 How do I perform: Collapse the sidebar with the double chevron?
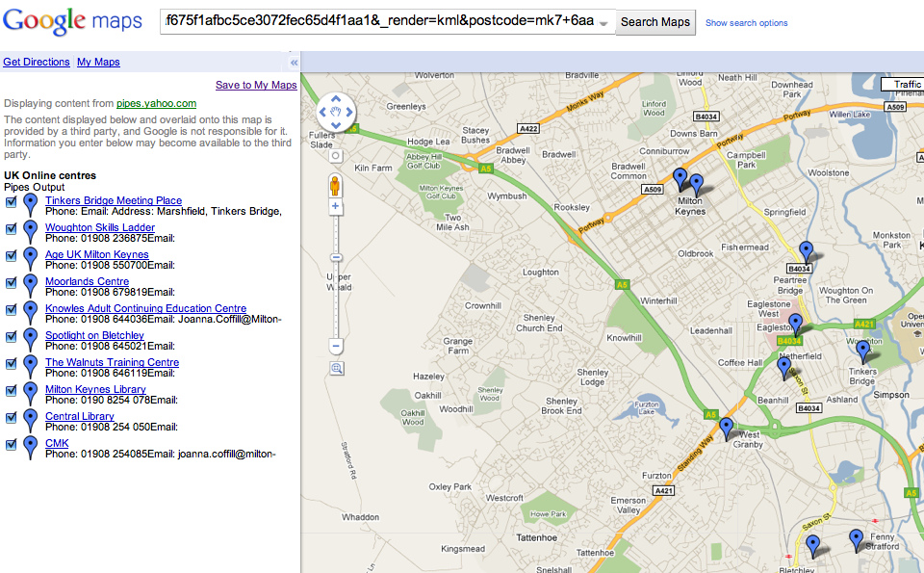pyautogui.click(x=293, y=61)
